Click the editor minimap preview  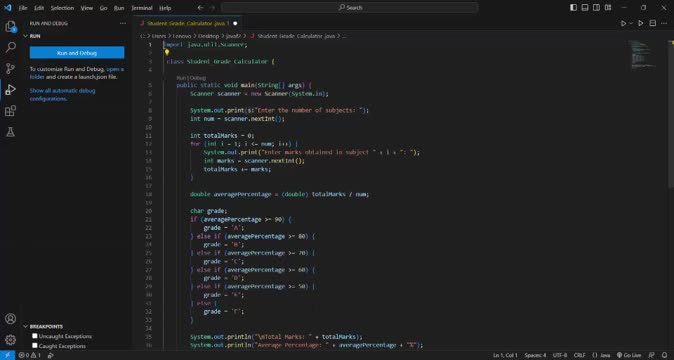point(643,55)
